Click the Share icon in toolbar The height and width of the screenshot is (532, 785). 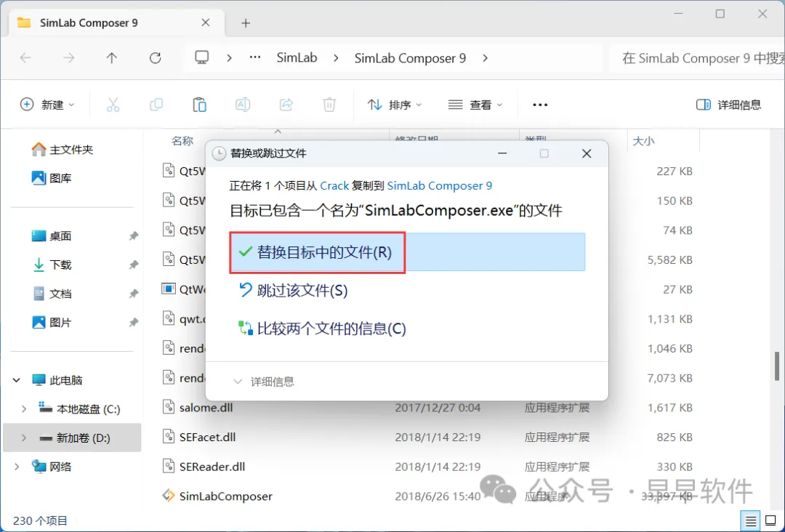click(286, 105)
